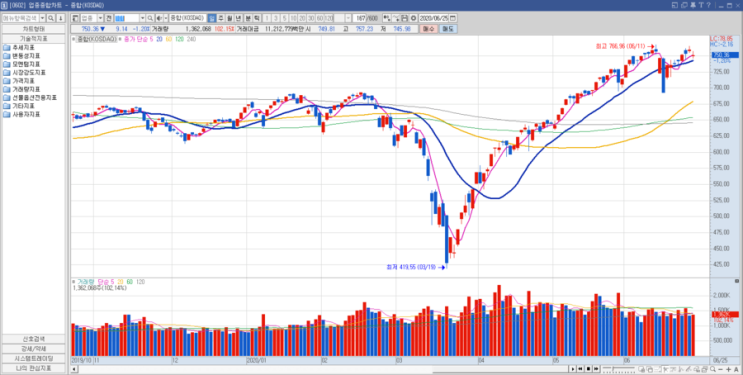Viewport: 743px width, 375px height.
Task: Edit the 167 bar count field
Action: pos(360,18)
